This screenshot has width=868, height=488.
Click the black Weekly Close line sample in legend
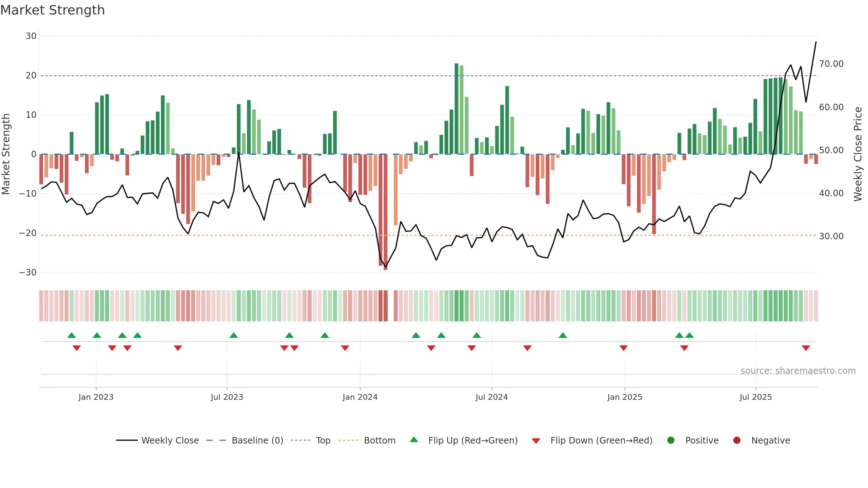pyautogui.click(x=127, y=440)
